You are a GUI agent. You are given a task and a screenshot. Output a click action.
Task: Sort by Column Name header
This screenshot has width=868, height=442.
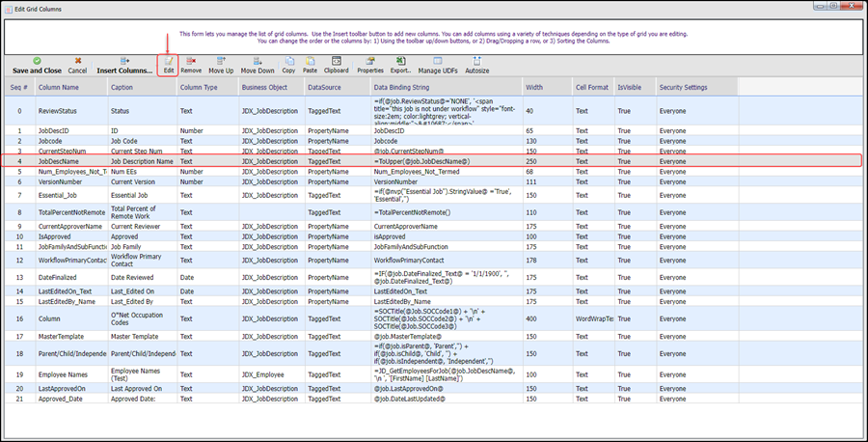click(x=71, y=87)
